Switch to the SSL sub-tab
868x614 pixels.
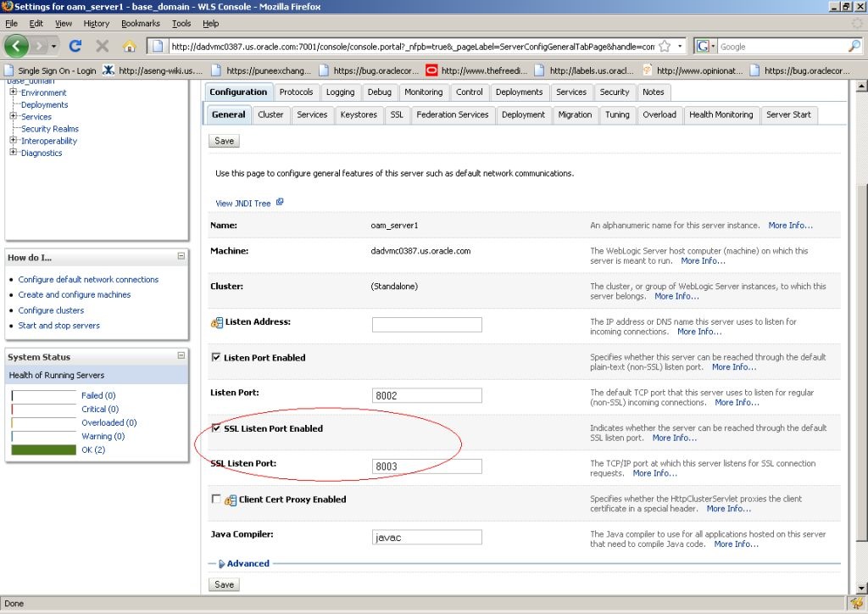[397, 114]
